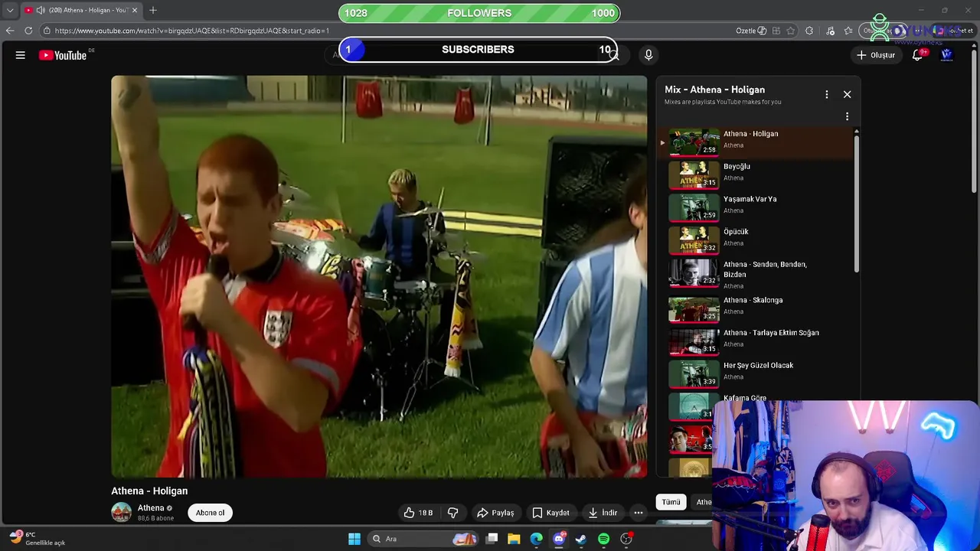
Task: Open the tab list dropdown arrow
Action: pyautogui.click(x=10, y=10)
